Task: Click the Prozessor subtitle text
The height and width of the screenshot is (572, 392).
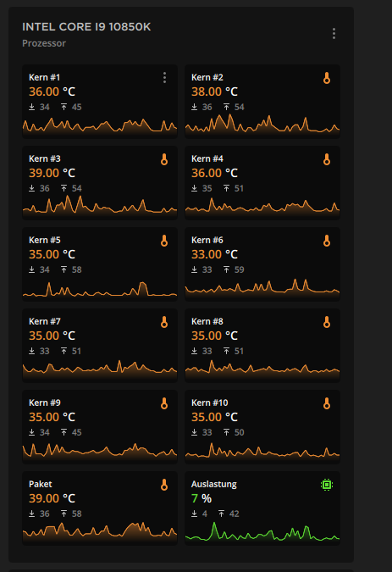Action: (x=44, y=43)
